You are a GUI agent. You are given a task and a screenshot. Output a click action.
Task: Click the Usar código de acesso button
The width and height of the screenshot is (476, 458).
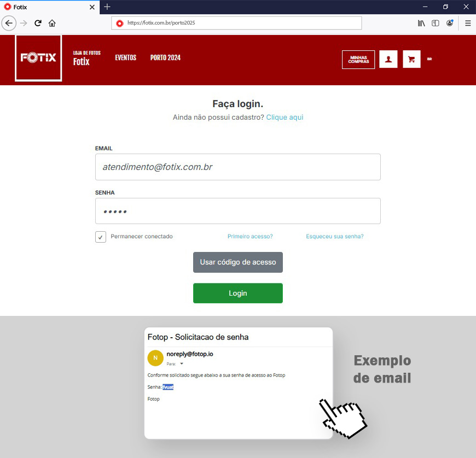[237, 262]
